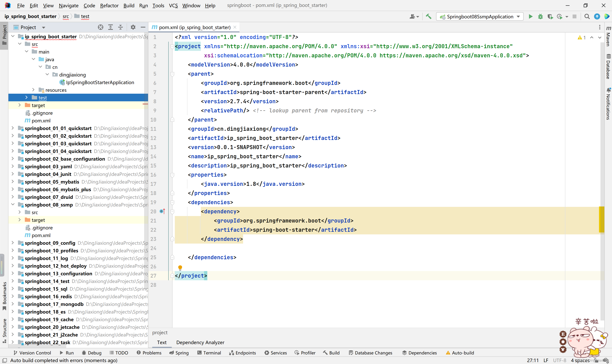The image size is (612, 364).
Task: Open editor tab options three-dots icon
Action: (600, 27)
